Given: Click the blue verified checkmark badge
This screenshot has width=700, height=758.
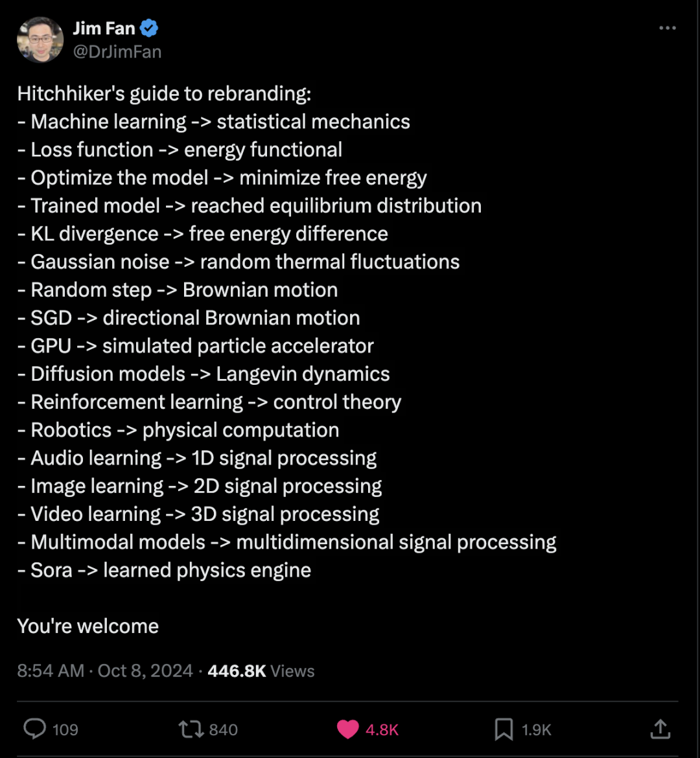Looking at the screenshot, I should click(149, 28).
